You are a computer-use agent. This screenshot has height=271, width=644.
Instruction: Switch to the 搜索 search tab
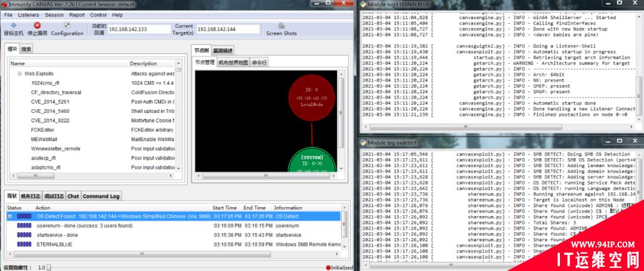(x=26, y=50)
